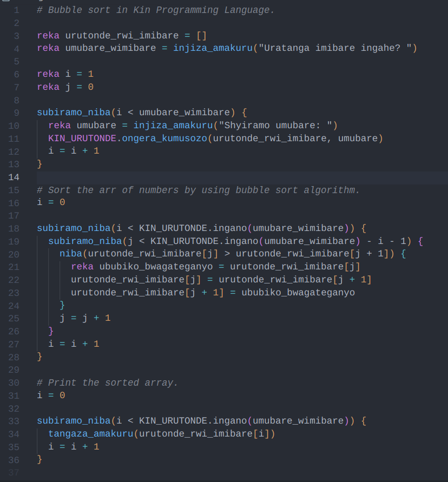Click "j = j + 1" on line 25
This screenshot has height=482, width=448.
pos(85,318)
